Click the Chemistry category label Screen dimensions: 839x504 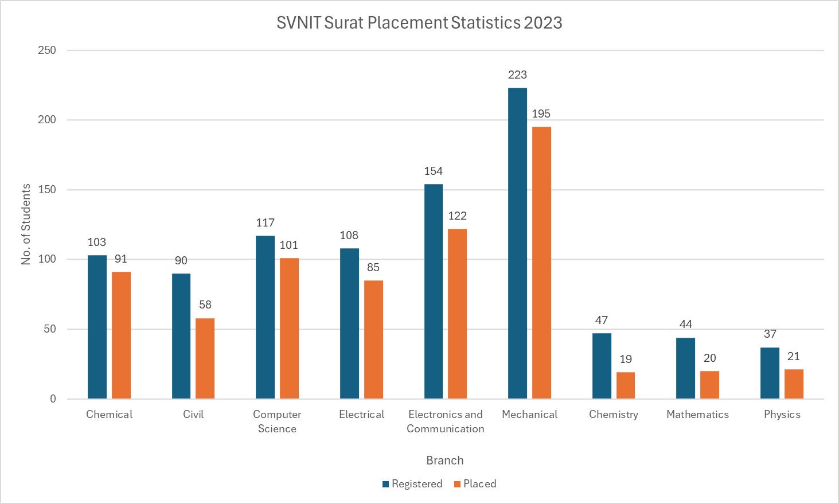[614, 415]
